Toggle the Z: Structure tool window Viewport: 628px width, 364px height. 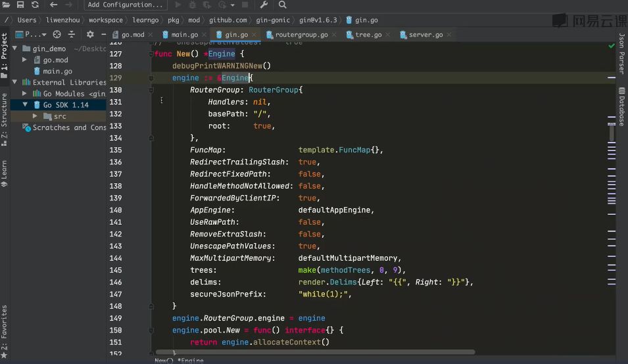coord(5,119)
